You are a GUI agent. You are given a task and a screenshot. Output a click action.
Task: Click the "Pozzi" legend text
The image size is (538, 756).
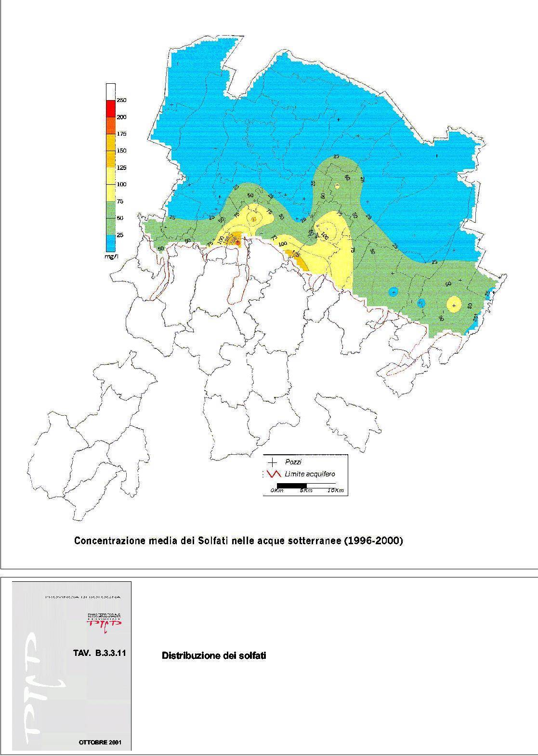point(293,462)
